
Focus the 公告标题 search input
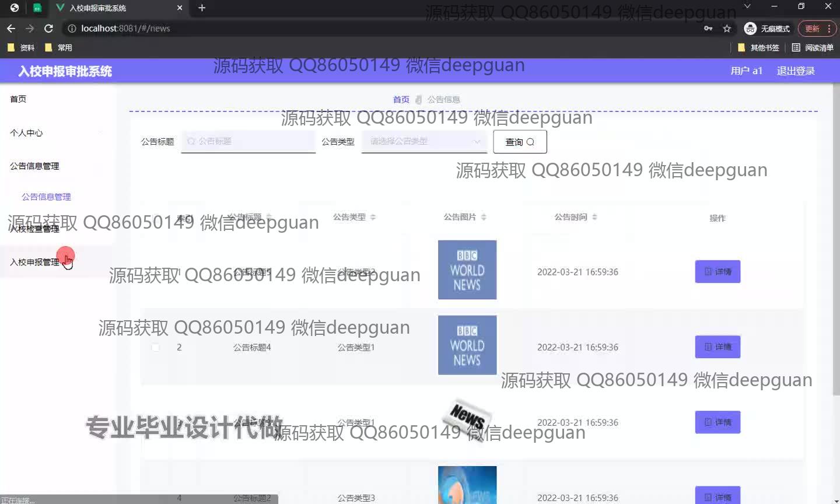coord(248,141)
